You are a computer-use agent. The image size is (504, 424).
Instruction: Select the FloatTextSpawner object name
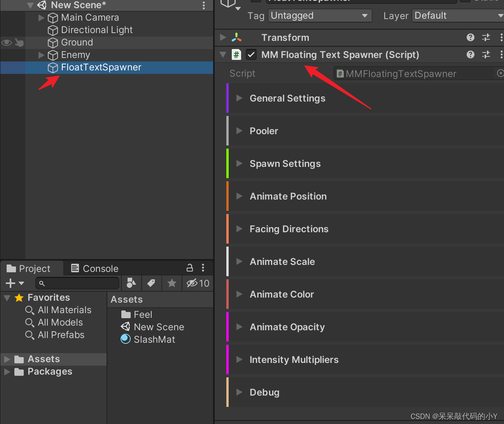(101, 67)
